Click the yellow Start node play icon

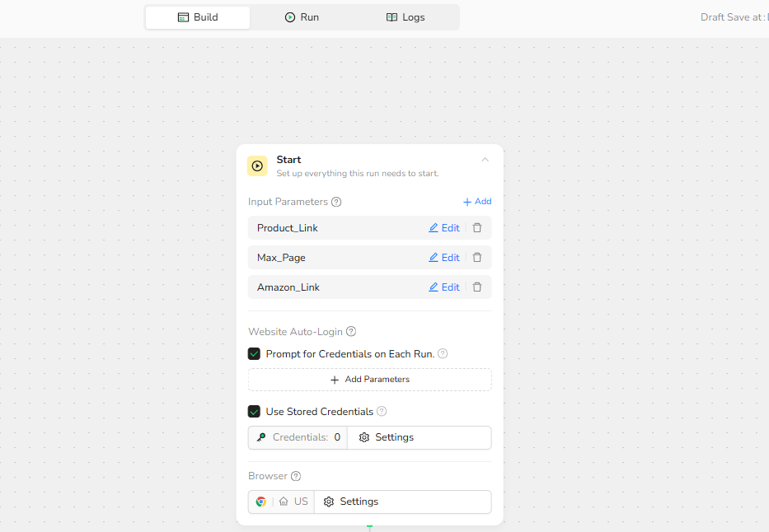point(257,166)
